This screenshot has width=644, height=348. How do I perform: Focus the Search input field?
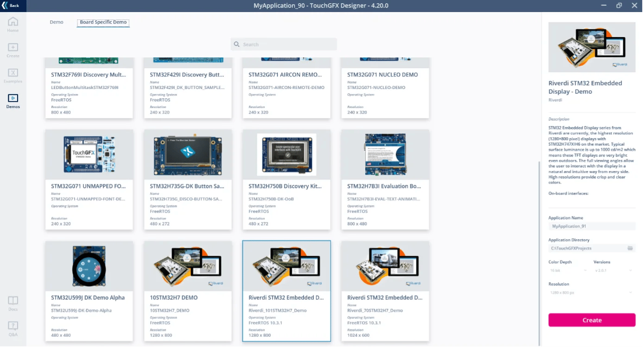(x=284, y=44)
